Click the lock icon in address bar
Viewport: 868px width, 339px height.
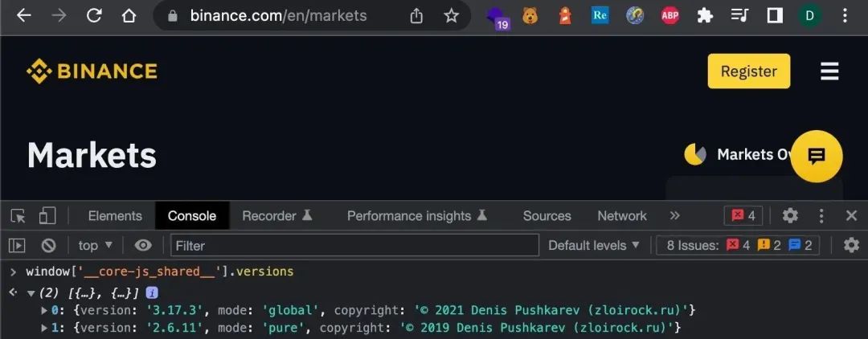click(172, 16)
